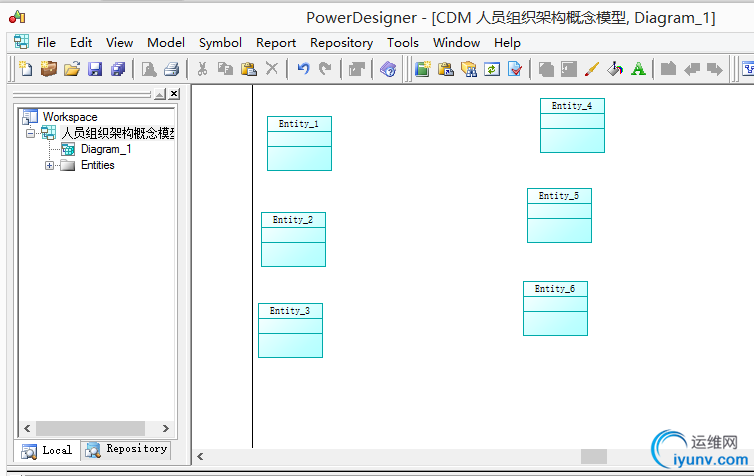Open the Model menu
Image resolution: width=754 pixels, height=476 pixels.
166,43
